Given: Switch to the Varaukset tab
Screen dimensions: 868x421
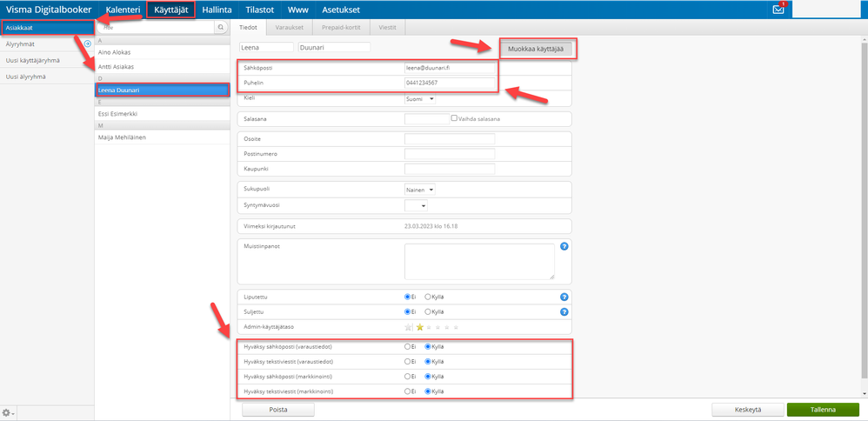Looking at the screenshot, I should coord(289,27).
